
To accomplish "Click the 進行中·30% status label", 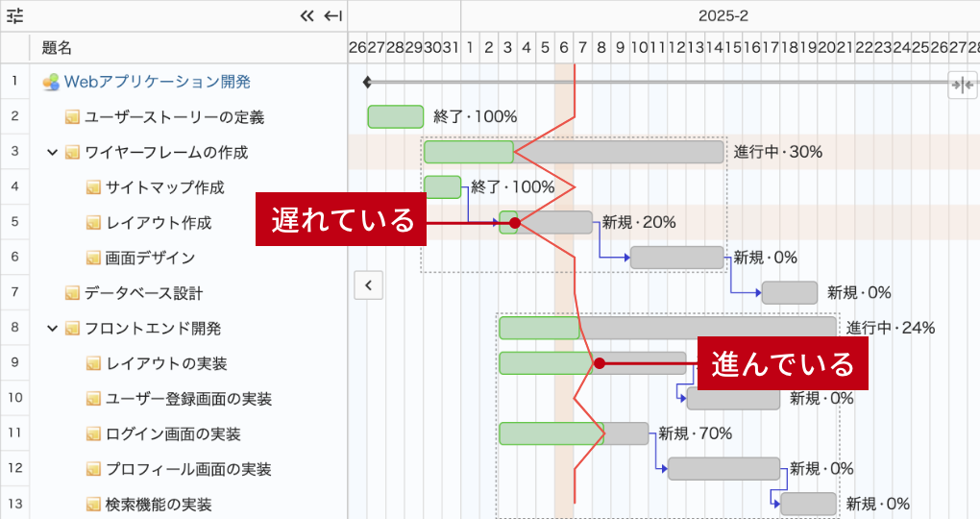I will point(778,152).
